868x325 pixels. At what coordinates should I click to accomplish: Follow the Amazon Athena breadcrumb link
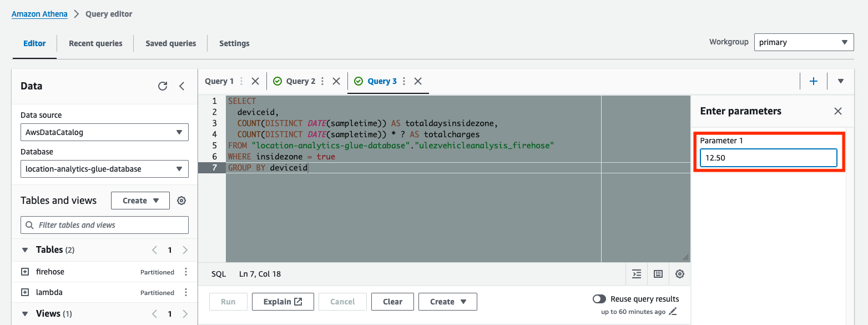pos(39,14)
